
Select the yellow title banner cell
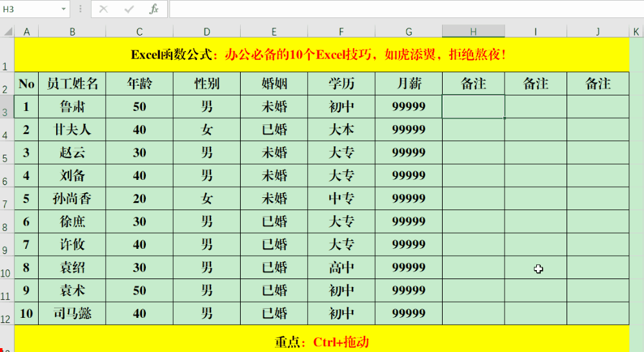coord(321,55)
